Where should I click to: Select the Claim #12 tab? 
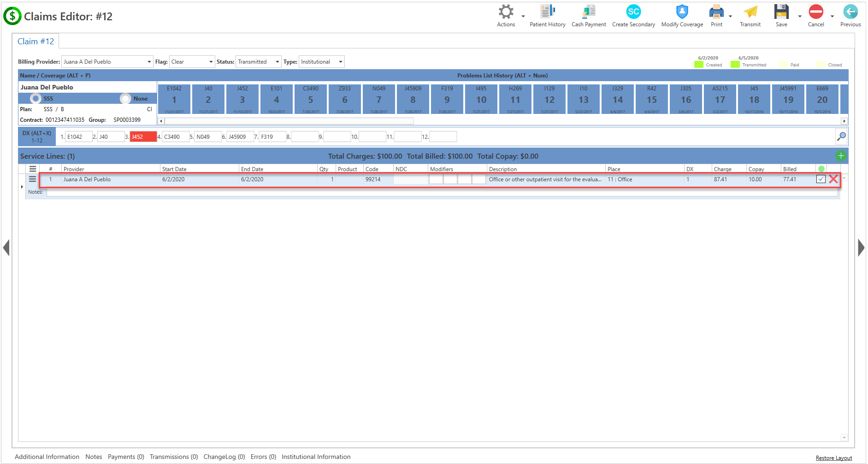click(x=35, y=42)
